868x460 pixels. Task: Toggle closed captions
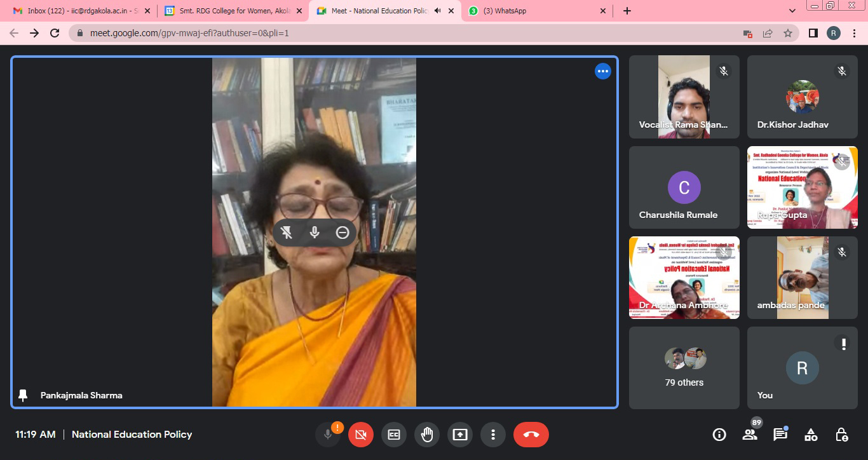(x=394, y=435)
